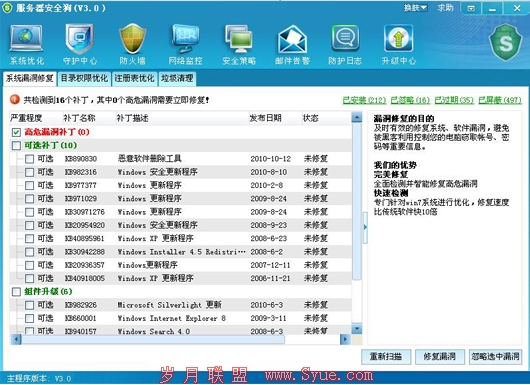Check the KB982926 Silverlight checkbox
Viewport: 530px width, 385px height.
click(29, 305)
